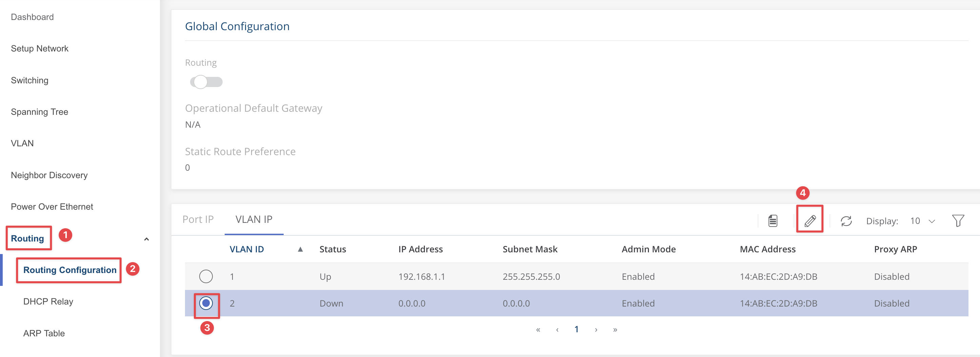Click the details document icon
Viewport: 980px width, 357px height.
pyautogui.click(x=772, y=220)
